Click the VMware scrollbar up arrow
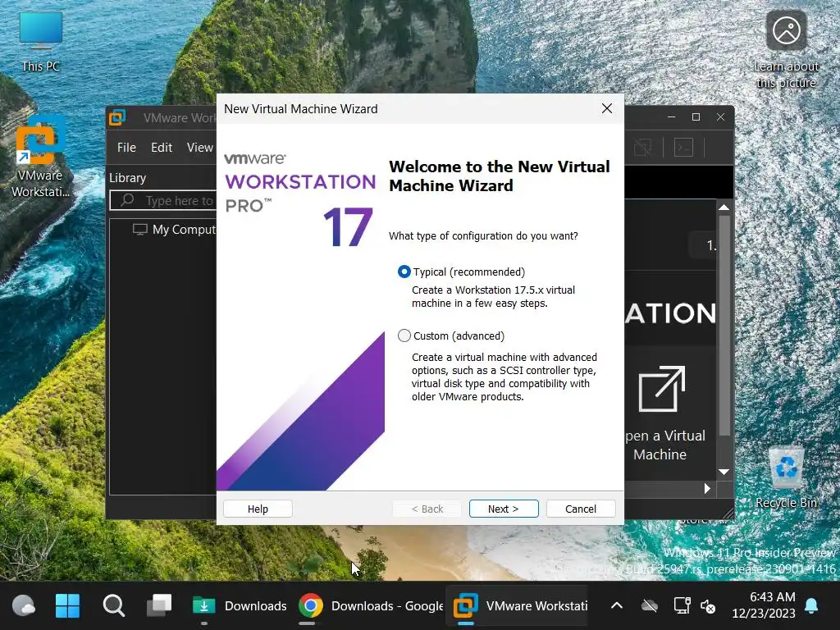The height and width of the screenshot is (630, 840). [724, 208]
